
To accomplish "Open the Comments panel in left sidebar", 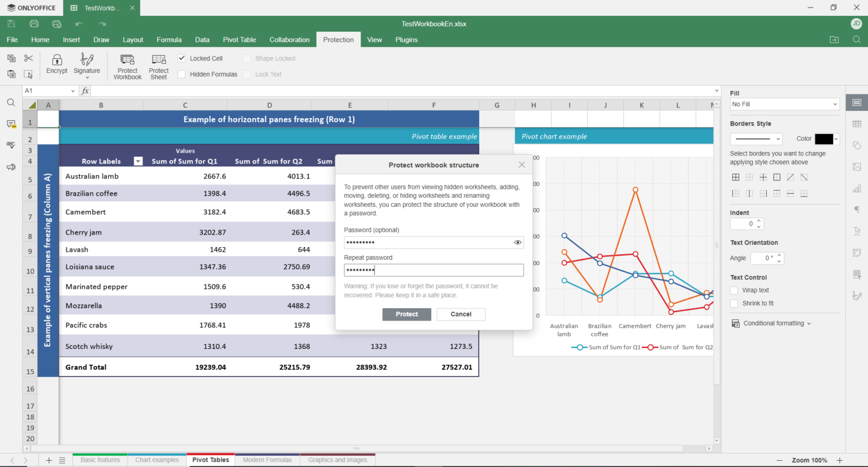I will (11, 124).
